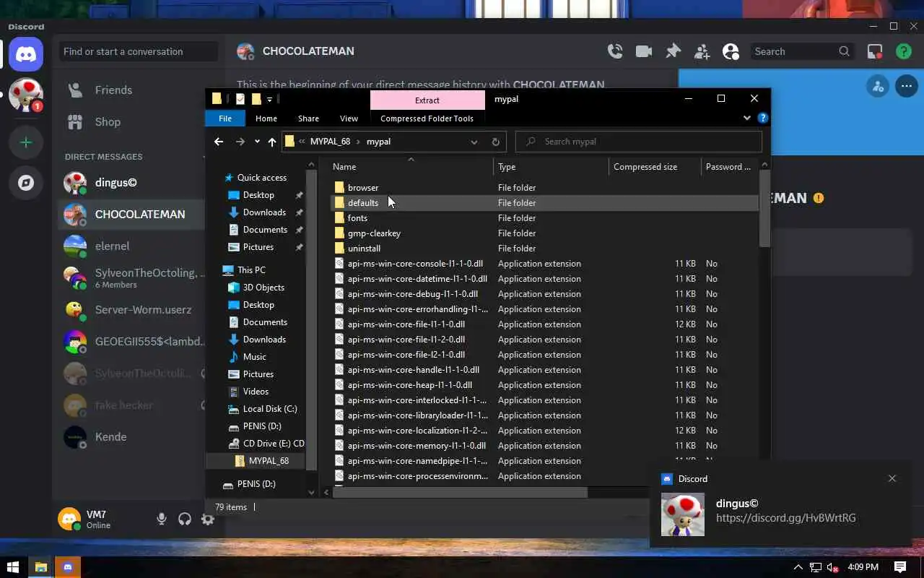Collapse the Explorer ribbon chevron
924x578 pixels.
[747, 118]
